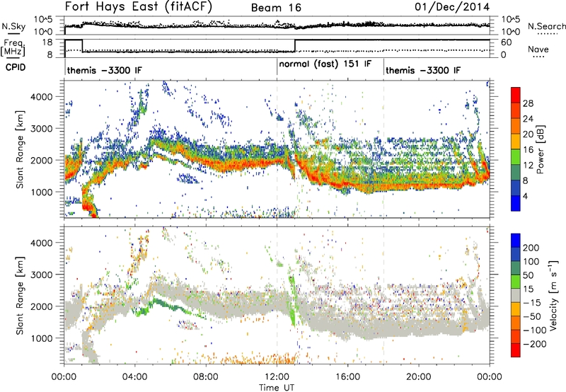Click the 'CPID' row label

click(16, 67)
